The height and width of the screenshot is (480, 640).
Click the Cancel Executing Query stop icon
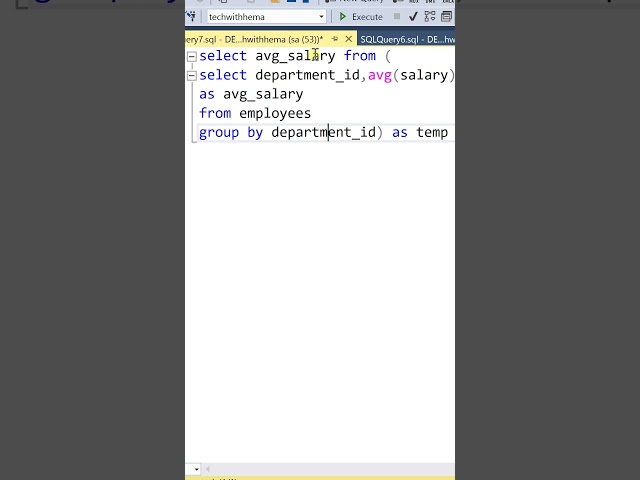point(397,16)
